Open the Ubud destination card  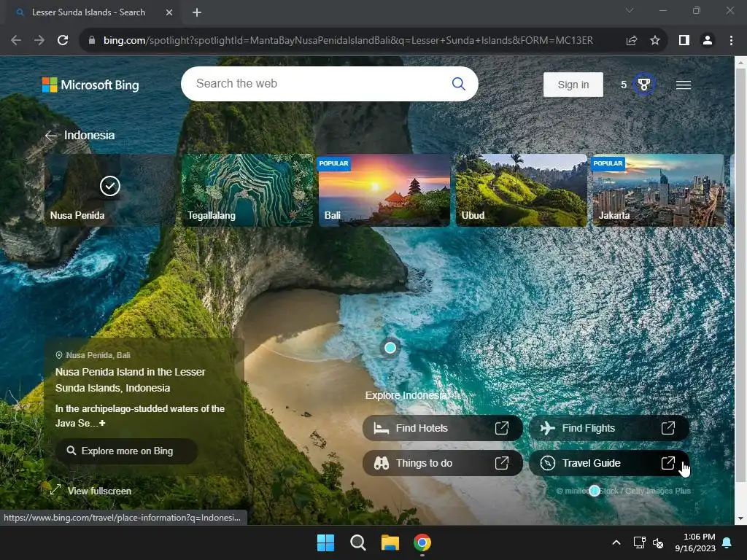coord(521,190)
